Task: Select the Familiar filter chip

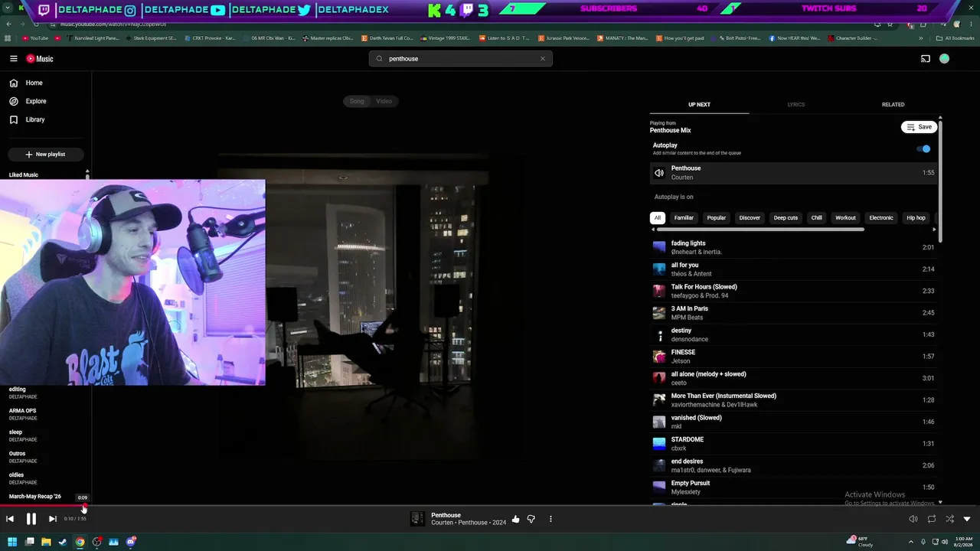Action: (x=684, y=218)
